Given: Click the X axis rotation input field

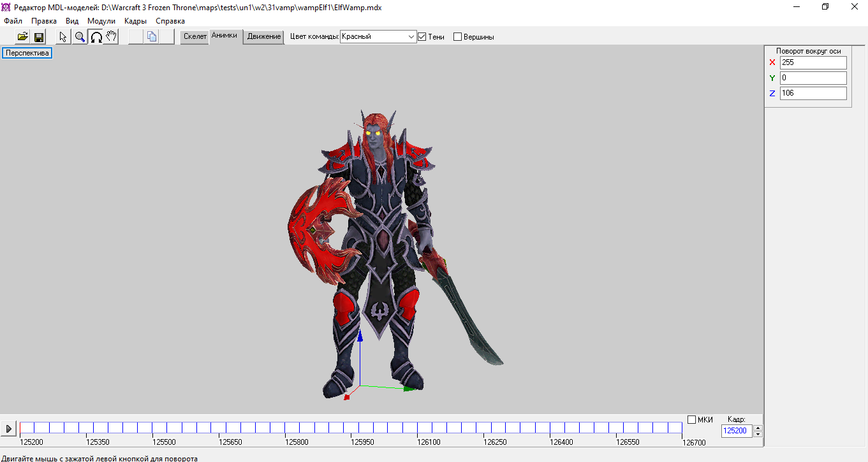Looking at the screenshot, I should pyautogui.click(x=813, y=62).
